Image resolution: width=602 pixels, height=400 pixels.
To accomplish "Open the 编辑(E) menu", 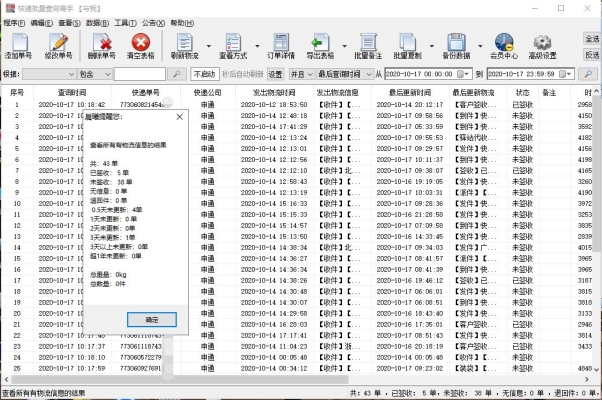I will pyautogui.click(x=41, y=23).
